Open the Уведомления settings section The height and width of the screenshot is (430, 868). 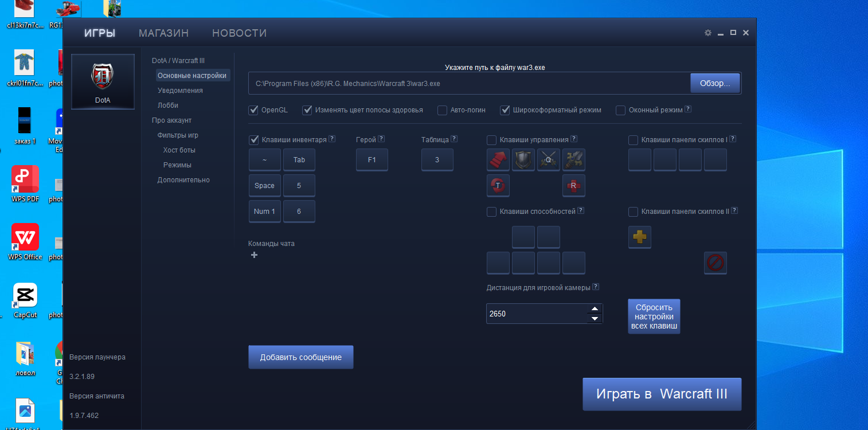click(180, 91)
